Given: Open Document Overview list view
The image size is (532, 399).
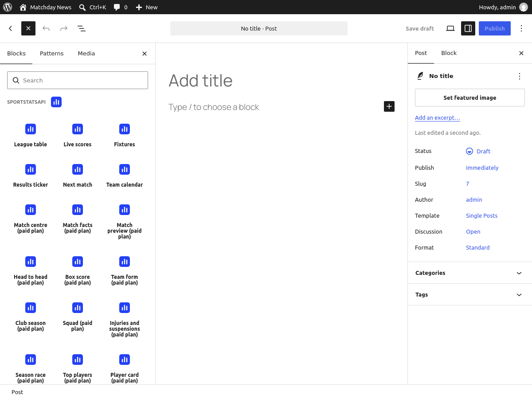Looking at the screenshot, I should tap(82, 28).
